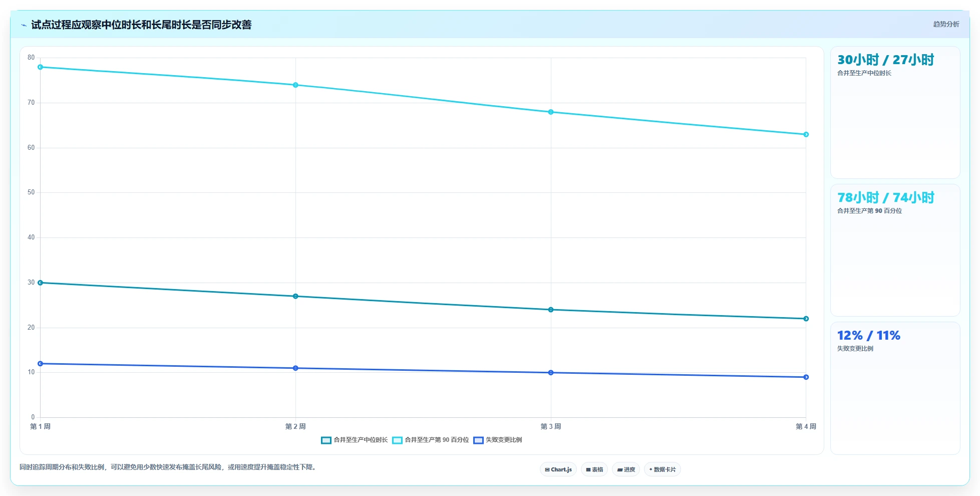Click the 第 2 周 point on failed-change line

pos(295,368)
